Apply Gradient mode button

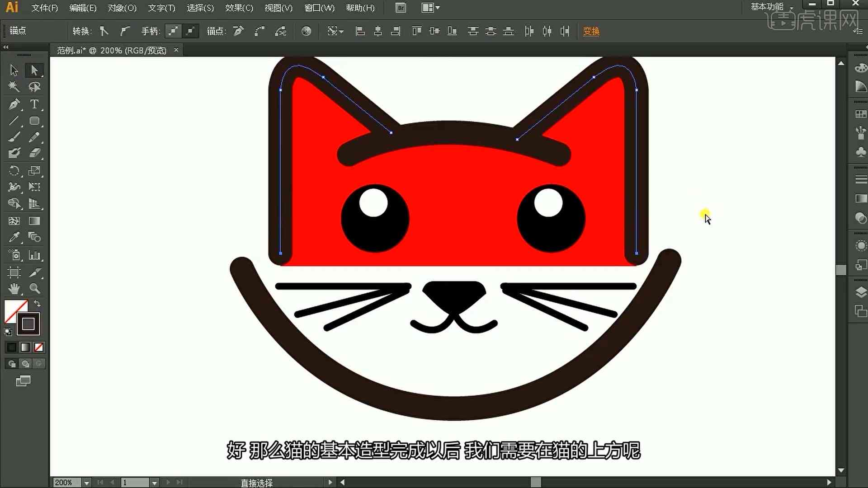tap(25, 347)
